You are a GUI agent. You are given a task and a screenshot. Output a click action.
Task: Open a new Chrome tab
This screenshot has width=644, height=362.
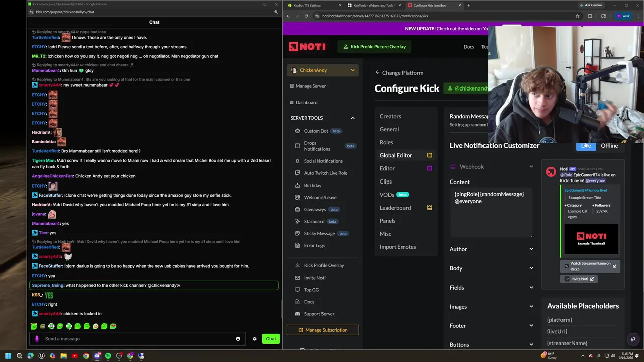tap(468, 5)
